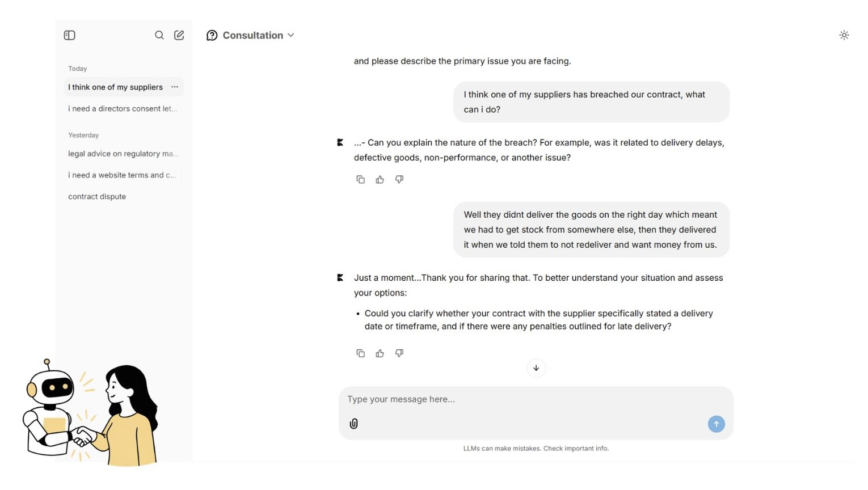
Task: Open options menu for 'I think one of my suppliers'
Action: pyautogui.click(x=175, y=87)
